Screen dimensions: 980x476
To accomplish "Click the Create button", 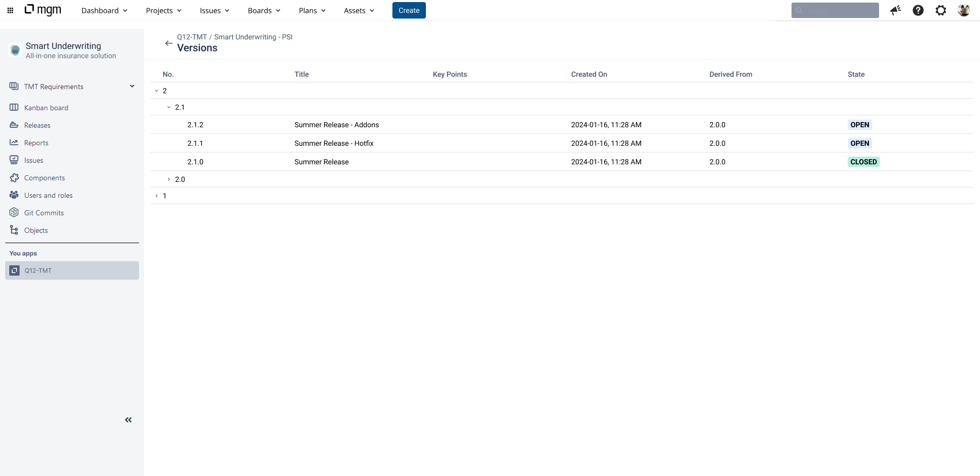I will coord(408,10).
